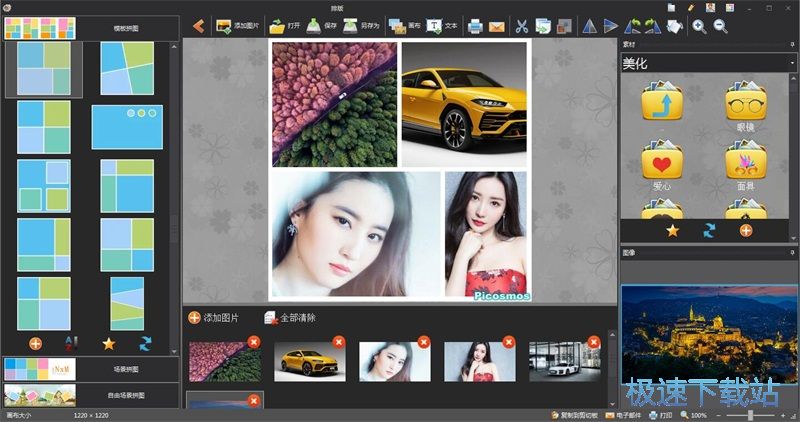Click the blue refresh icon under templates
Viewport: 800px width, 422px height.
pos(145,343)
